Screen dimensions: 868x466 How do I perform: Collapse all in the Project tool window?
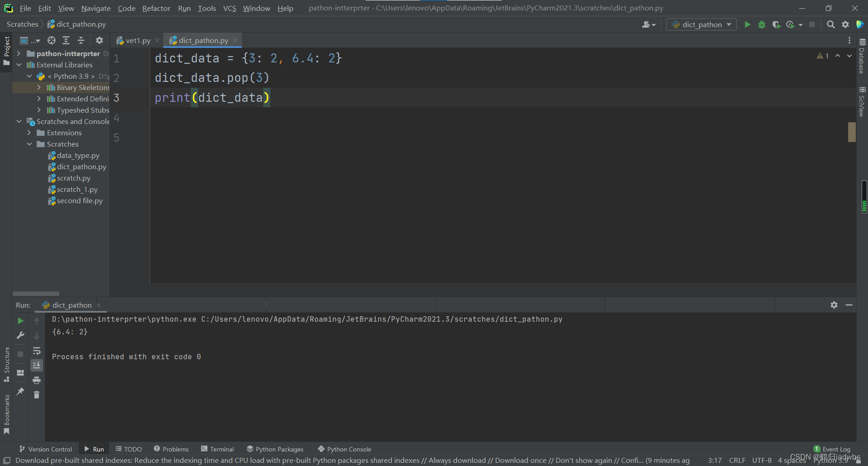(81, 40)
